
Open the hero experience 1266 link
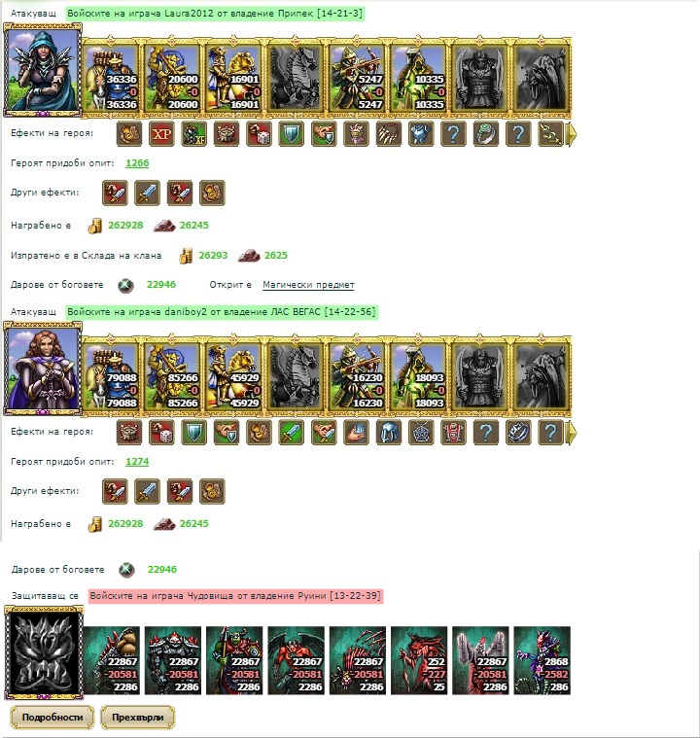point(137,163)
